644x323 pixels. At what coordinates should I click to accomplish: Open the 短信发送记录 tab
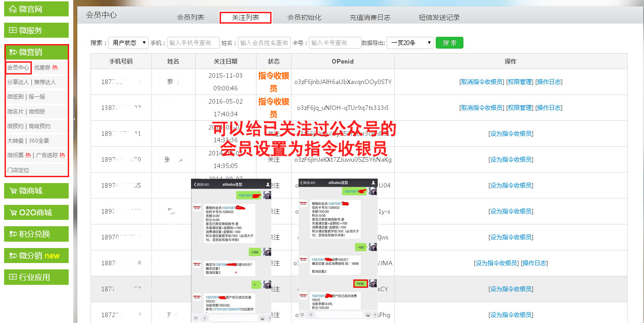tap(439, 18)
